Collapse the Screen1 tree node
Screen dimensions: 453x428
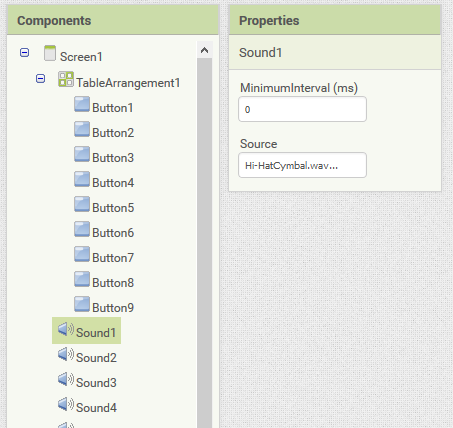[24, 53]
